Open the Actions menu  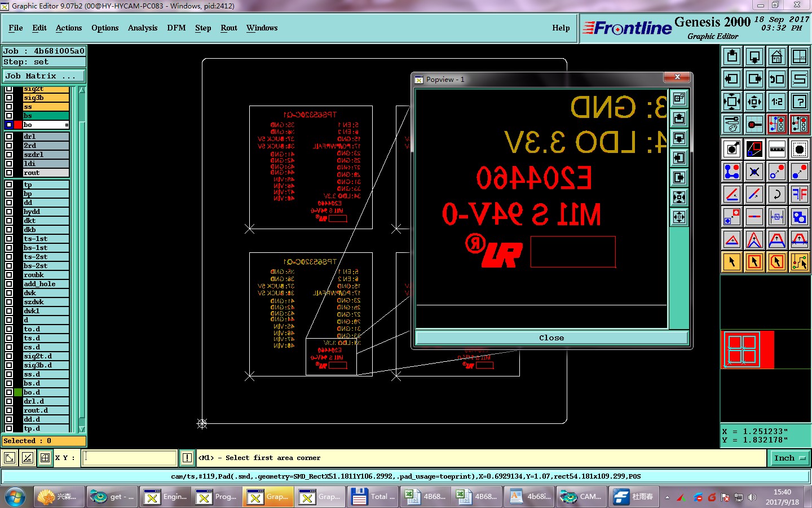[x=69, y=28]
